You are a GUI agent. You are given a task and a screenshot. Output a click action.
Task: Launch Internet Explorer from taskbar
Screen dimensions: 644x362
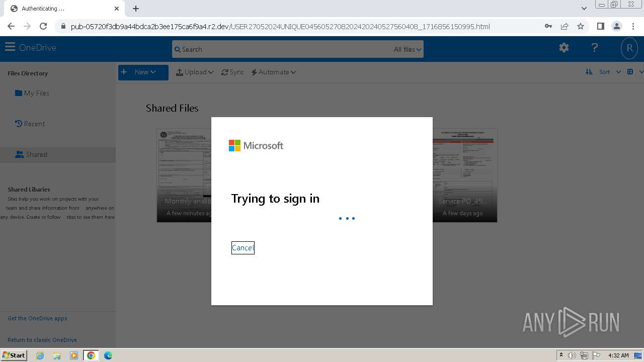click(x=40, y=355)
